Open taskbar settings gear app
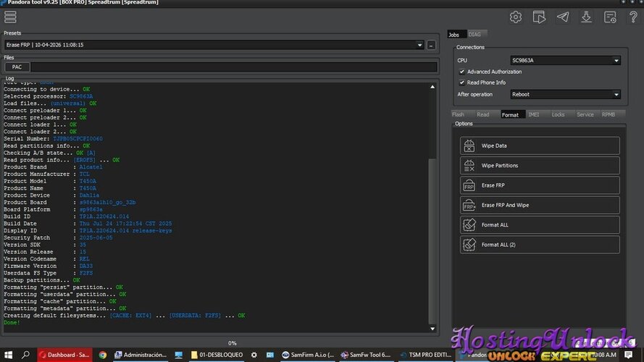Image resolution: width=644 pixels, height=362 pixels. click(254, 355)
